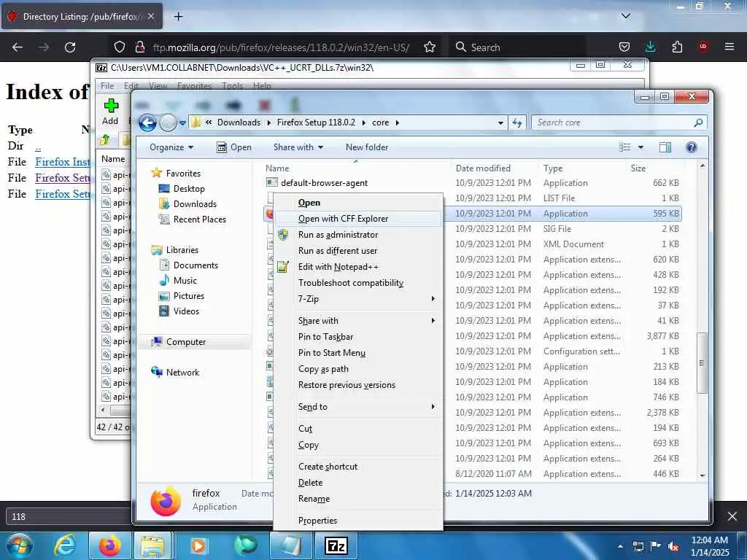
Task: Open address bar history dropdown arrow
Action: 500,122
